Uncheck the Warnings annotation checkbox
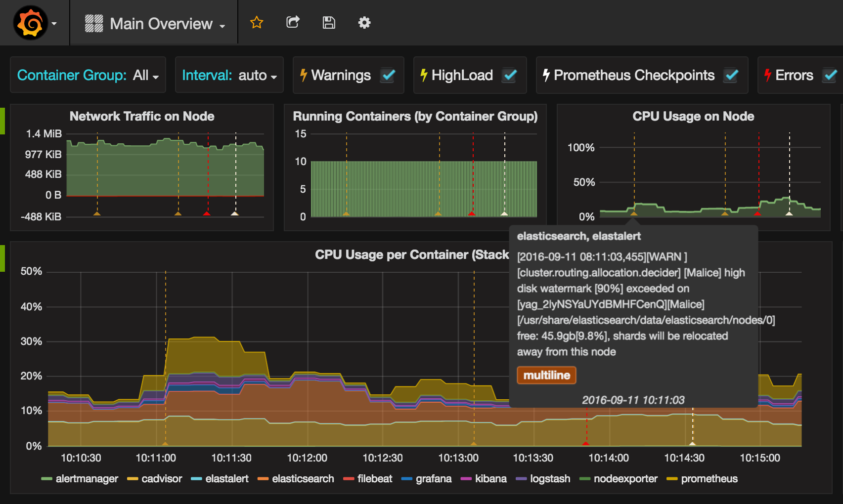 point(388,75)
